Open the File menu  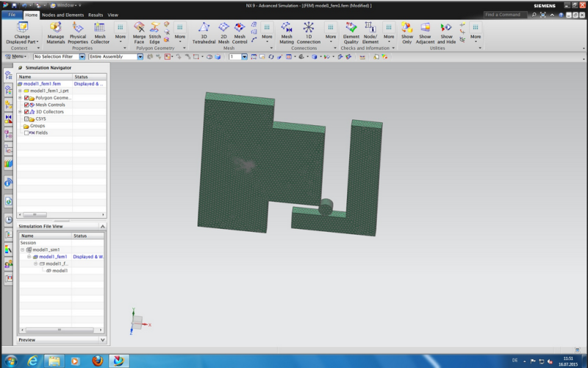[12, 15]
